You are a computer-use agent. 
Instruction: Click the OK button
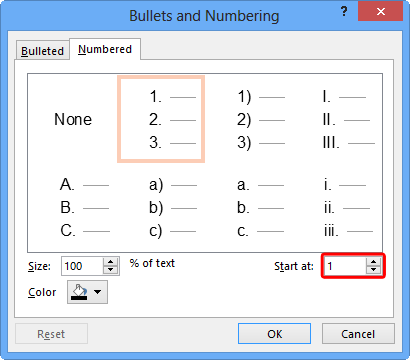(x=274, y=334)
